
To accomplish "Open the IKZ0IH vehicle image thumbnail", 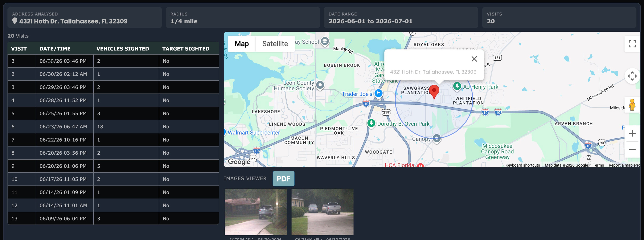I will coord(256,212).
